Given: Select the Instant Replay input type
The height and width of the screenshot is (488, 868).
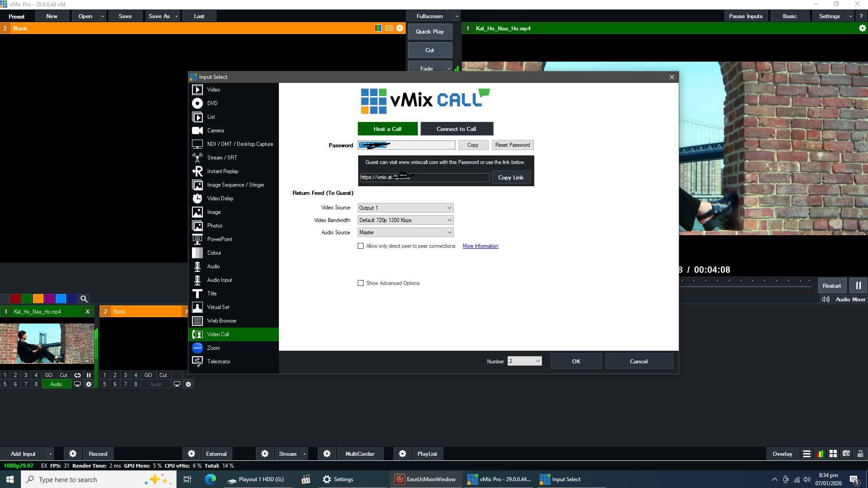Looking at the screenshot, I should coord(233,171).
